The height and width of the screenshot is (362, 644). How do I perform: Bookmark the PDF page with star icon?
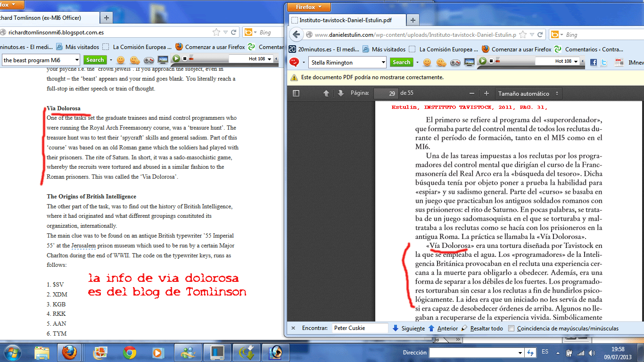tap(523, 34)
